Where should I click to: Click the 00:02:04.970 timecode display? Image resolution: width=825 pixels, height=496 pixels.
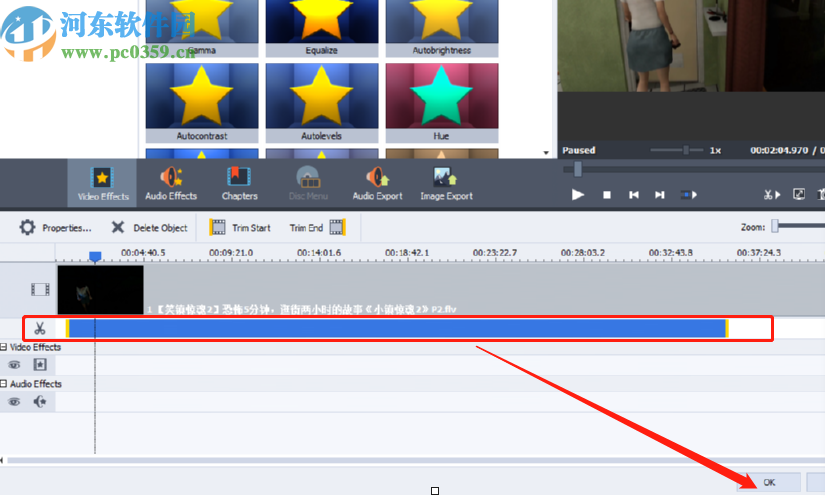pyautogui.click(x=779, y=150)
